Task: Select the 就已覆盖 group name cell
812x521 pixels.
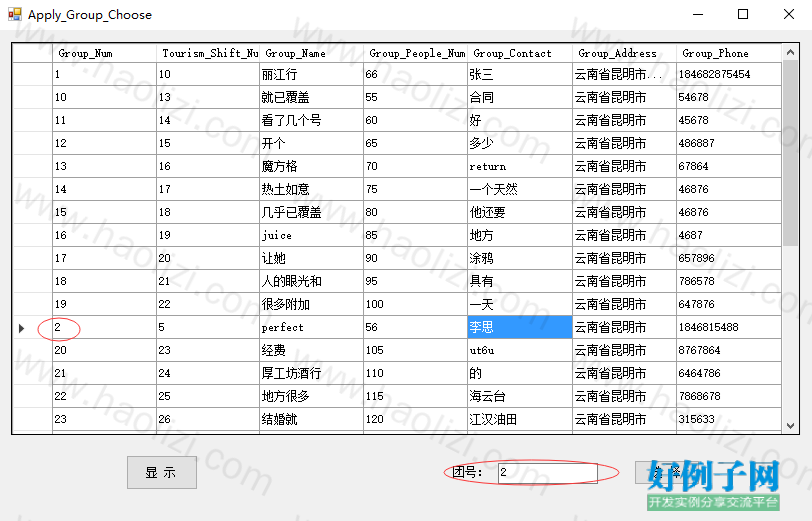Action: coord(312,97)
